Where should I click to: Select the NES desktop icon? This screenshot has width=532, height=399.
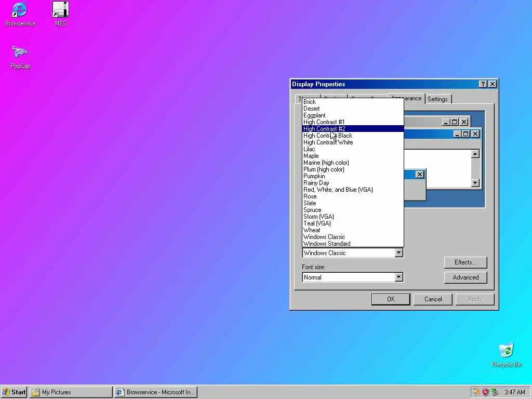[61, 14]
